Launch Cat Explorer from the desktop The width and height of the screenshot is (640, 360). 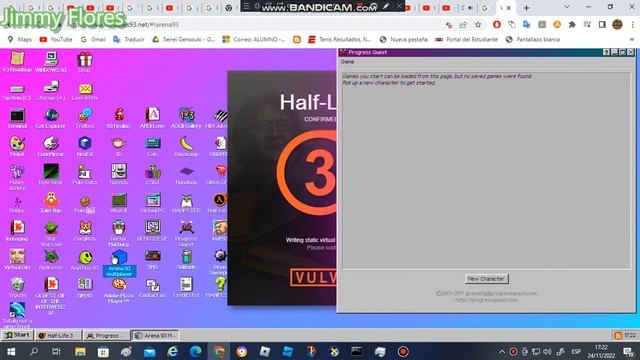tap(51, 118)
